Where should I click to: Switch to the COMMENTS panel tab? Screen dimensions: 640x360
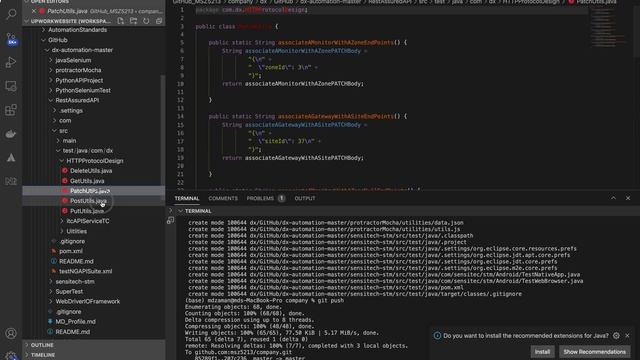223,198
